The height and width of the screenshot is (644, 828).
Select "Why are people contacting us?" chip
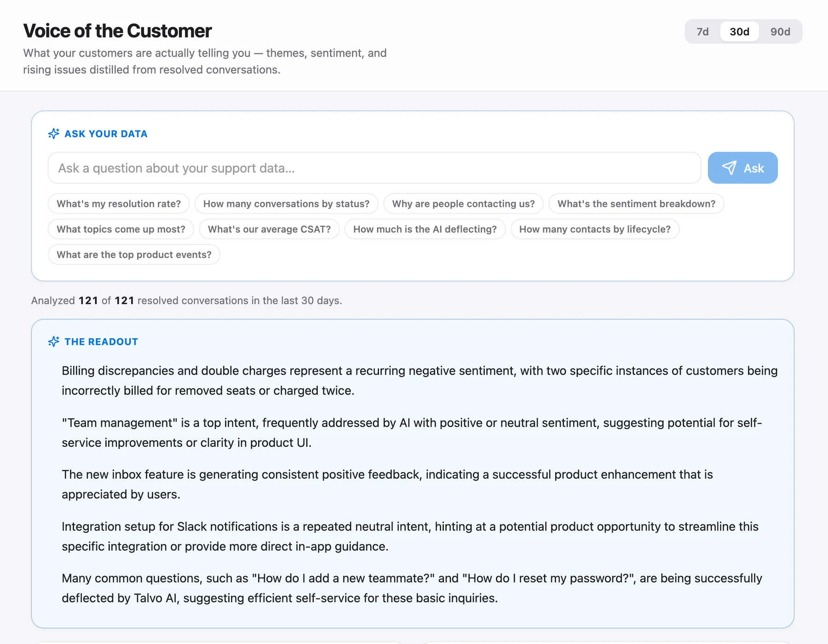pos(463,204)
